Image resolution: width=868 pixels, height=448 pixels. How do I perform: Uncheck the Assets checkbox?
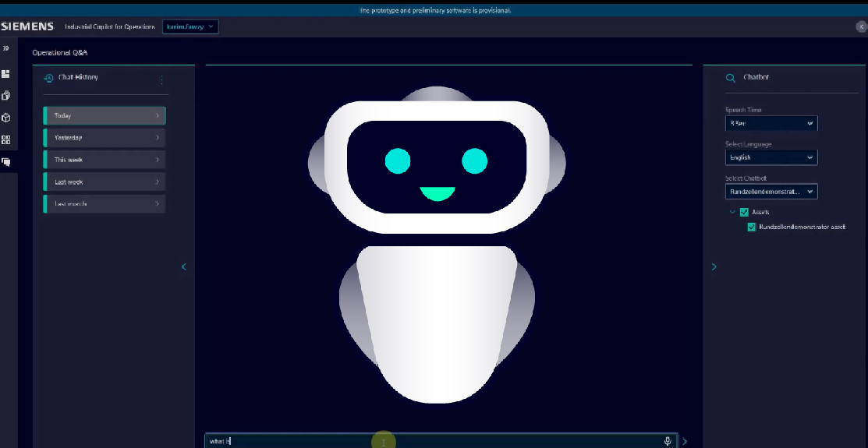coord(744,212)
